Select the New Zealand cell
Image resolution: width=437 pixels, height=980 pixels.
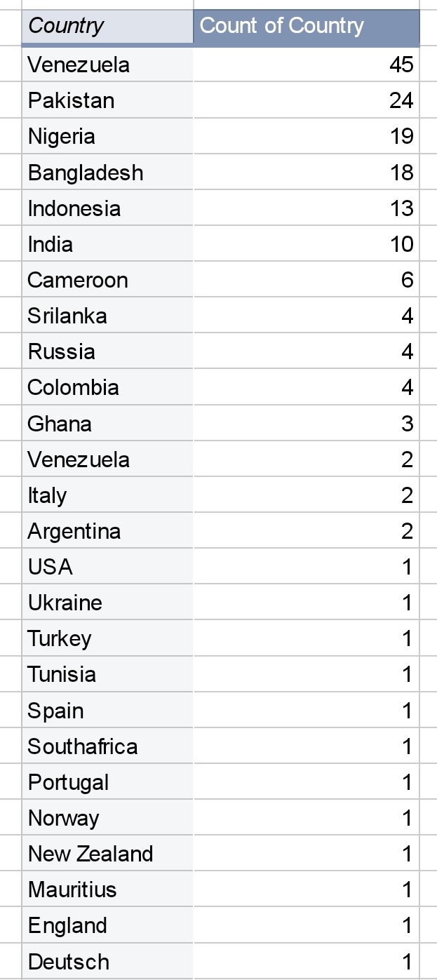coord(107,854)
